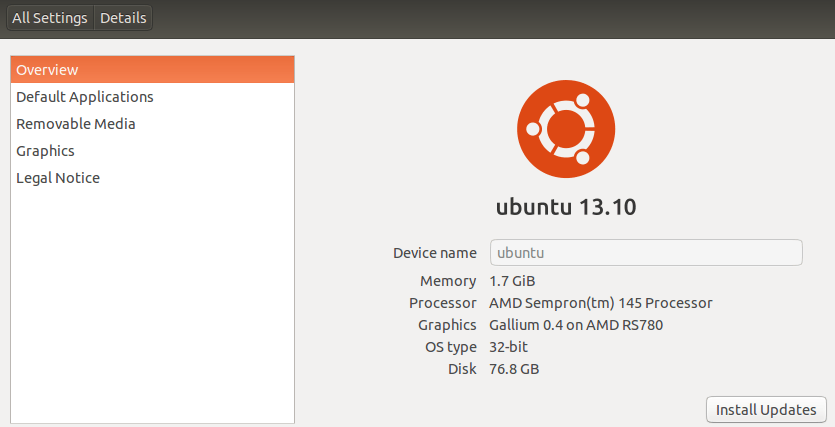Click the Device name text field
This screenshot has width=835, height=427.
point(646,253)
